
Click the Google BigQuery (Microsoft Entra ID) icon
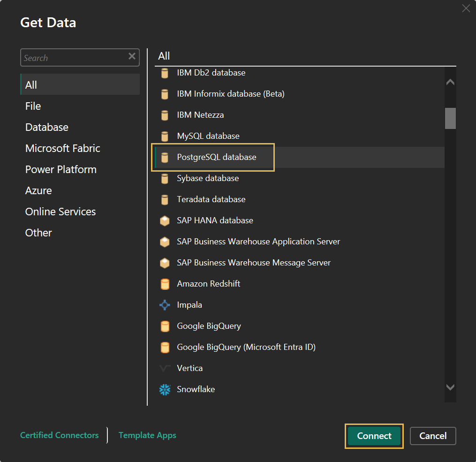pyautogui.click(x=165, y=347)
